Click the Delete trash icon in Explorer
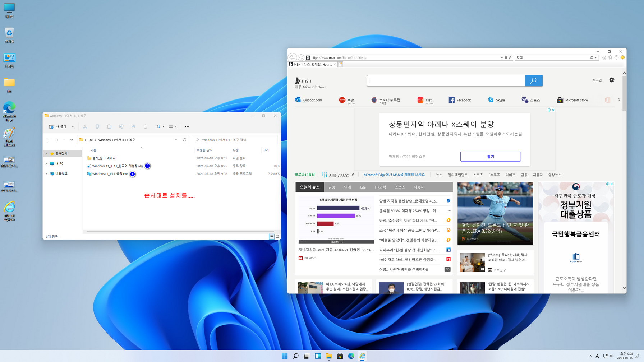This screenshot has width=644, height=362. click(x=146, y=126)
